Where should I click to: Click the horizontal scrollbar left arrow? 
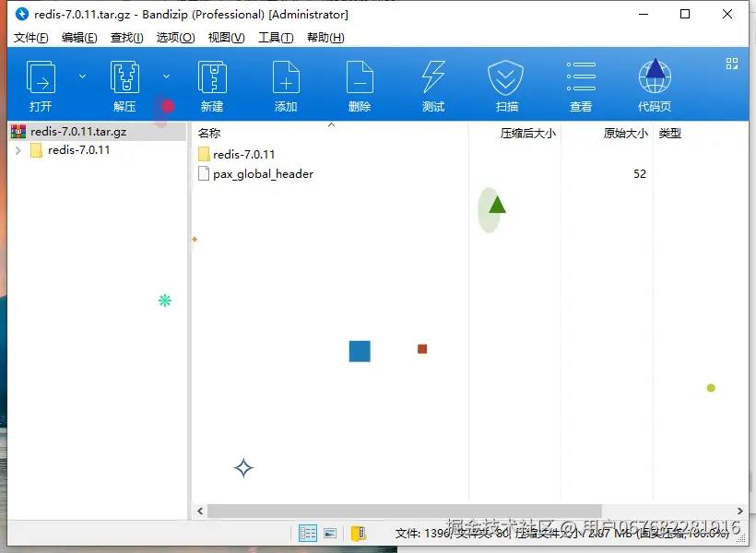[x=200, y=511]
